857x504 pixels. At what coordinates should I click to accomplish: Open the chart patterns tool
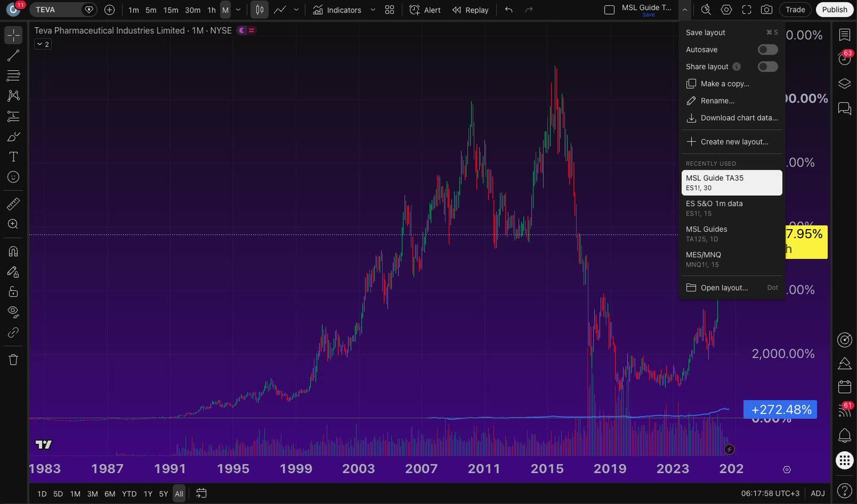[13, 96]
